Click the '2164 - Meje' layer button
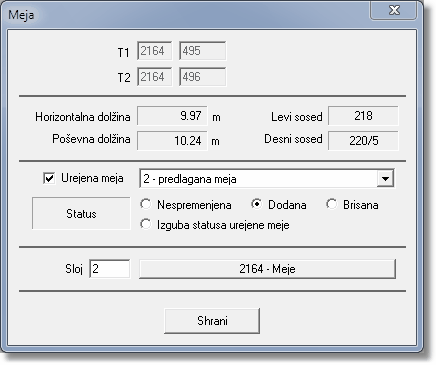 (x=267, y=269)
